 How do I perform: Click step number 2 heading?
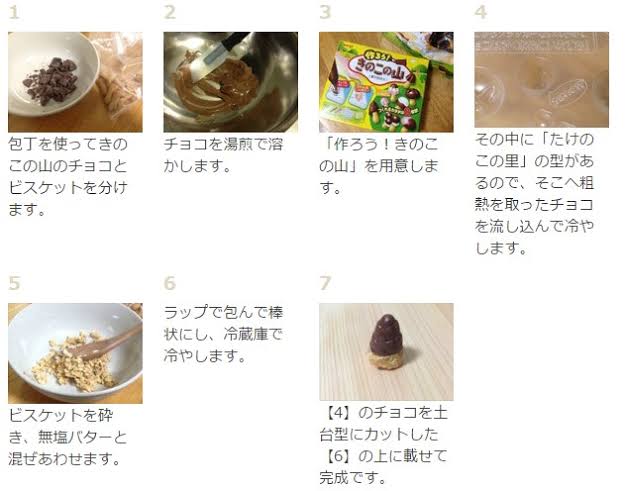coord(170,12)
